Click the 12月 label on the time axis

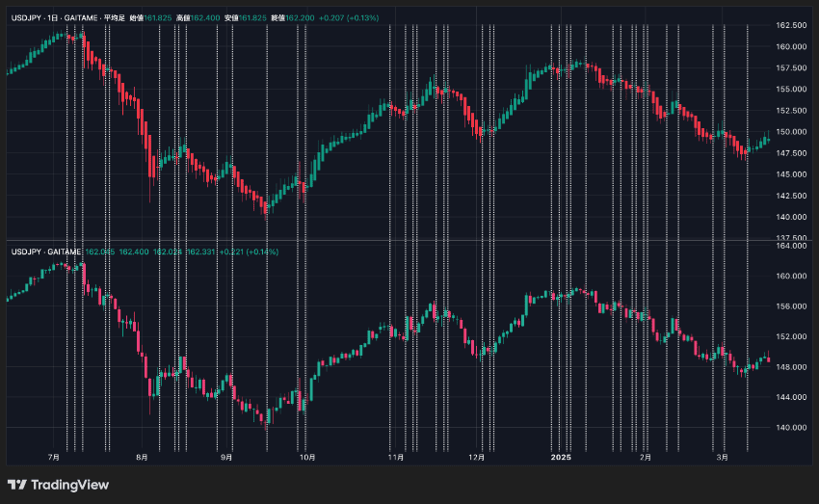point(476,458)
